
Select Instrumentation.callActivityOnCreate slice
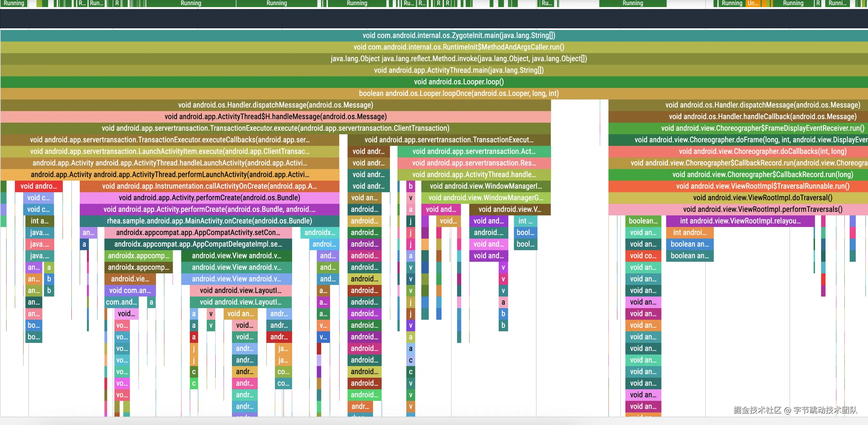(209, 186)
